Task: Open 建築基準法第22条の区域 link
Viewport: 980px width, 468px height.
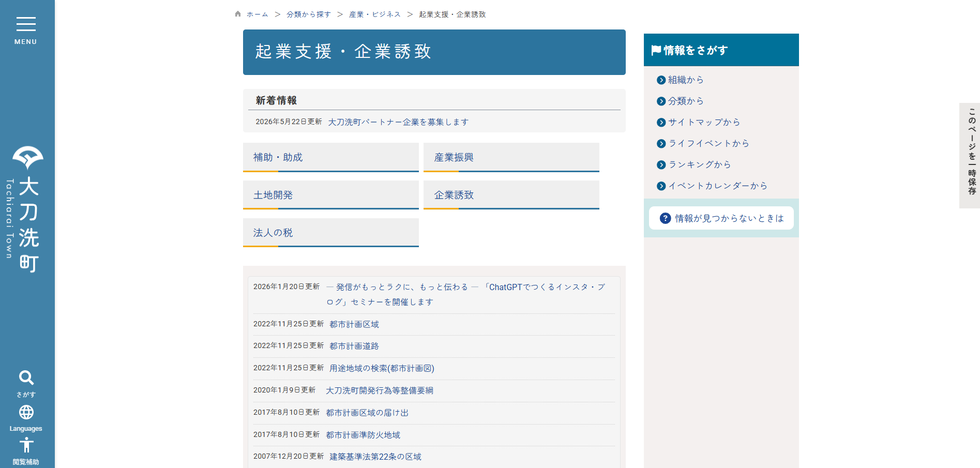Action: (375, 457)
